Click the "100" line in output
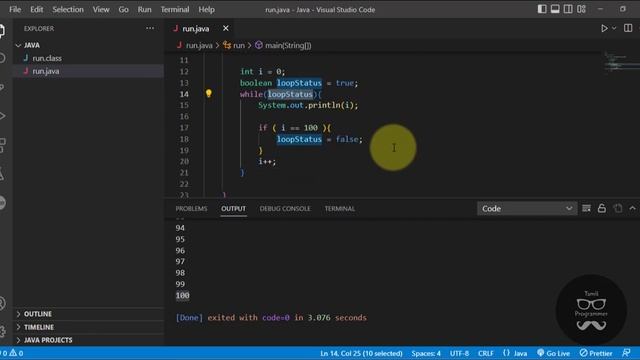Screen dimensions: 640x360 [182, 296]
